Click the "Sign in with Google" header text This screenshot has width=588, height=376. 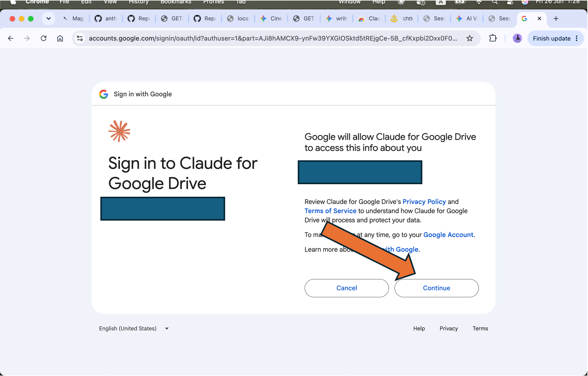tap(143, 94)
